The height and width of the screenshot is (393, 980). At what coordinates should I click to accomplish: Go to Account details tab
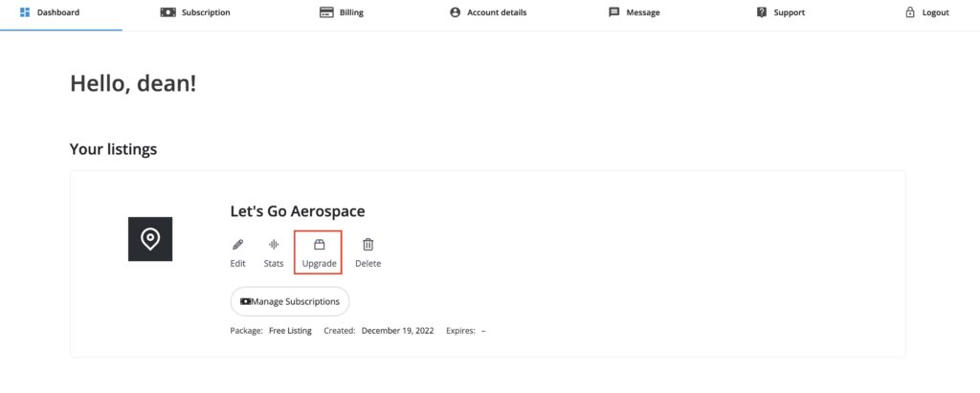[488, 12]
